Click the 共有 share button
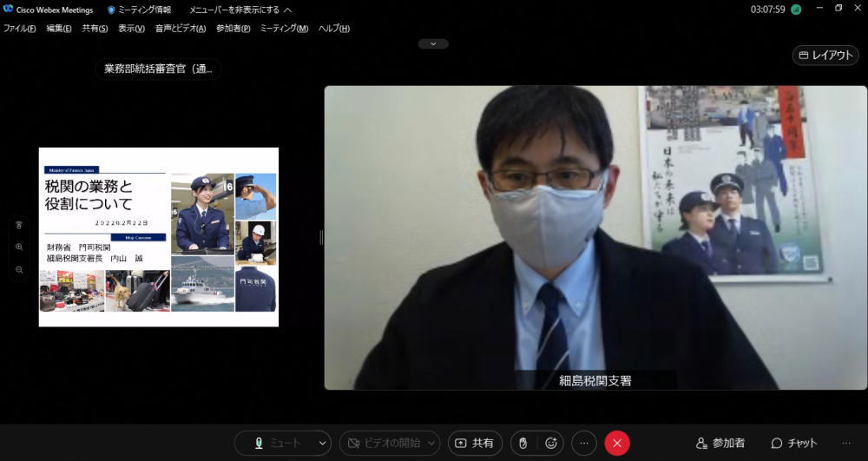This screenshot has height=461, width=868. [x=475, y=443]
